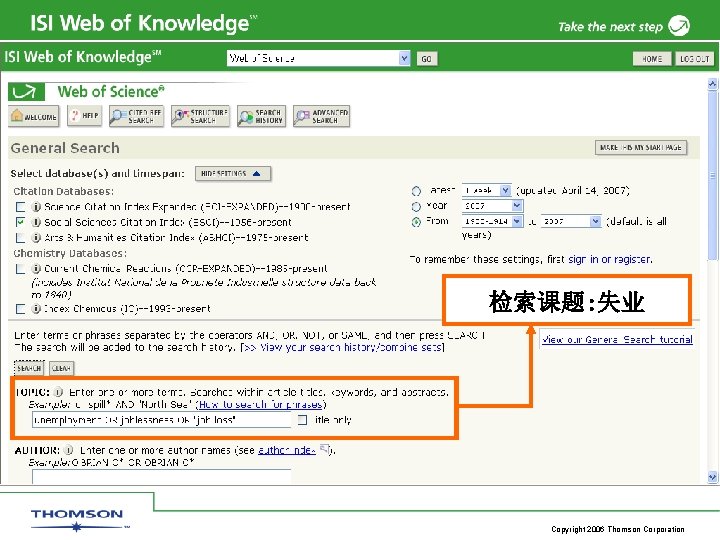Click the Web of Science arrow logo icon

click(x=26, y=92)
